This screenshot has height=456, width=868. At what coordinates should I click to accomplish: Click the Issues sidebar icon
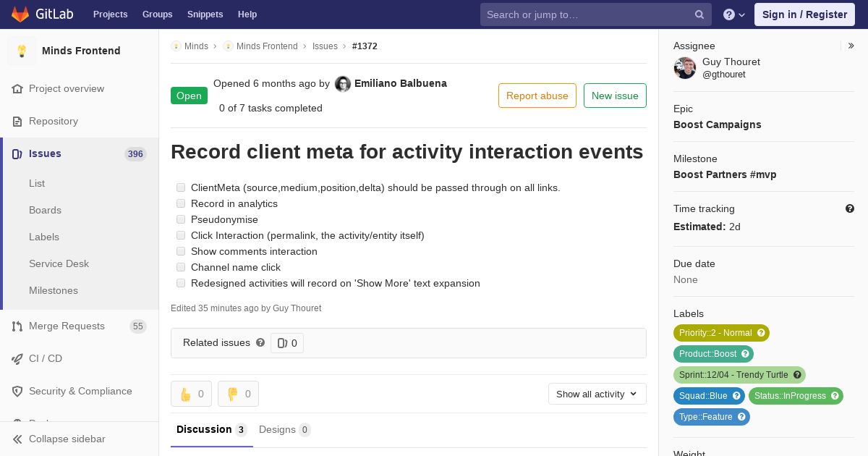pos(17,154)
